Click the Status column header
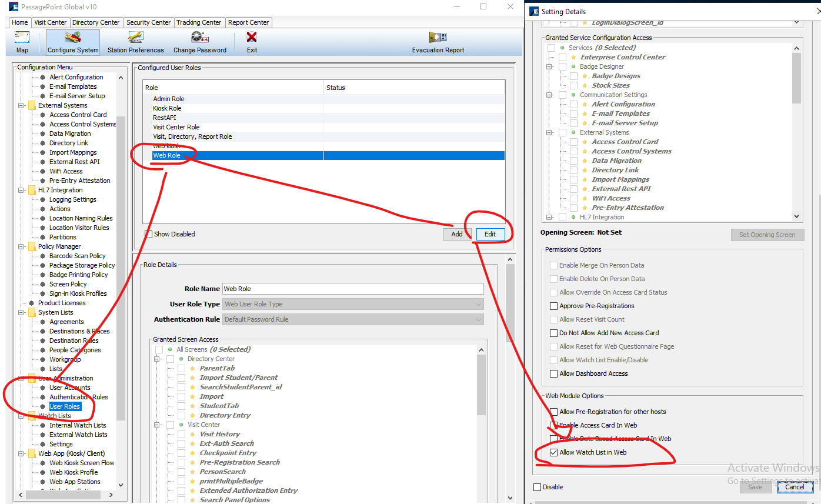This screenshot has height=504, width=821. [414, 88]
